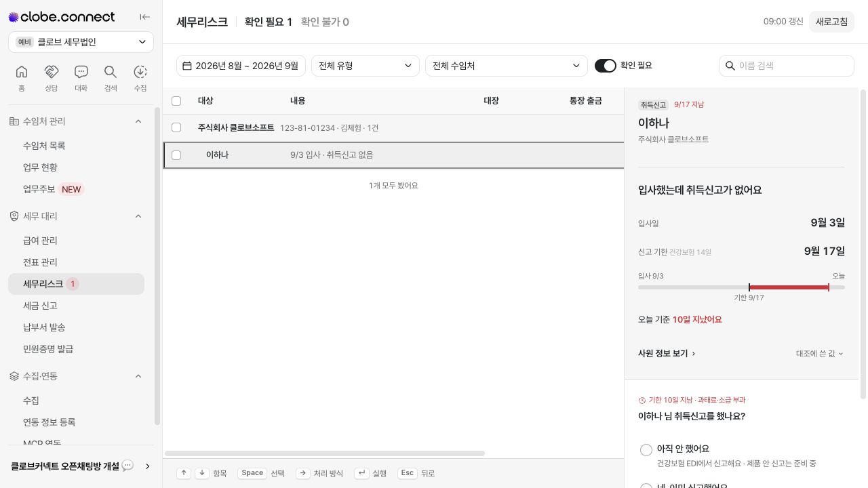Pick the 2026년 8월 ~ 2026년 9월 date range
Image resolution: width=868 pixels, height=488 pixels.
tap(241, 66)
